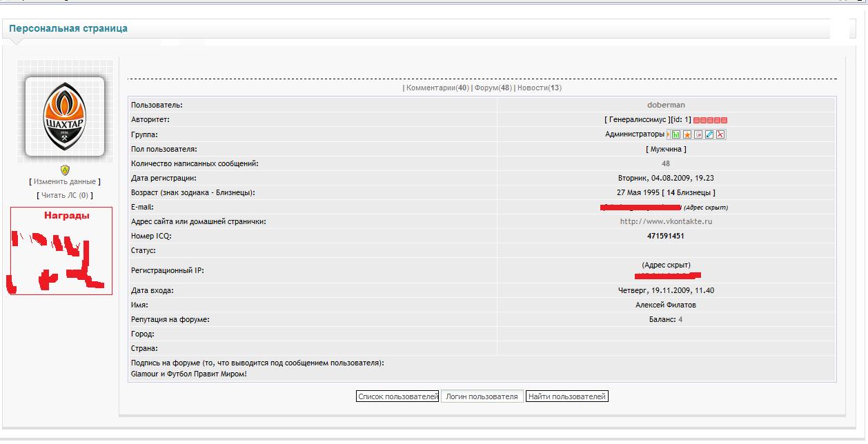
Task: Click the small orange arrow after Администраторы
Action: (668, 134)
